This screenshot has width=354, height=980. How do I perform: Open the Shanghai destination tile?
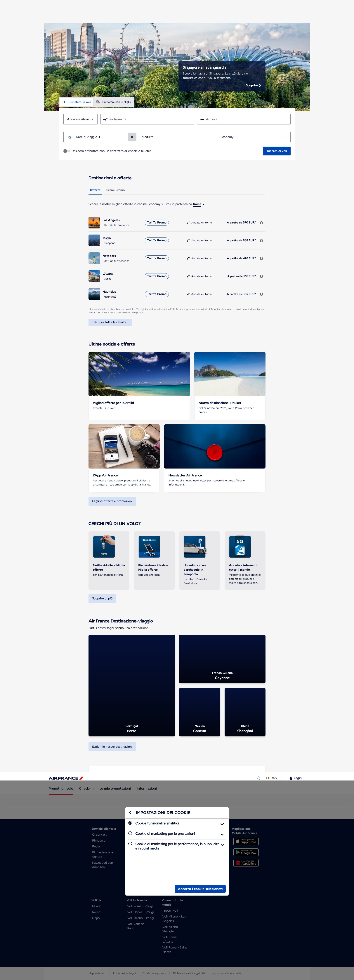(x=245, y=712)
